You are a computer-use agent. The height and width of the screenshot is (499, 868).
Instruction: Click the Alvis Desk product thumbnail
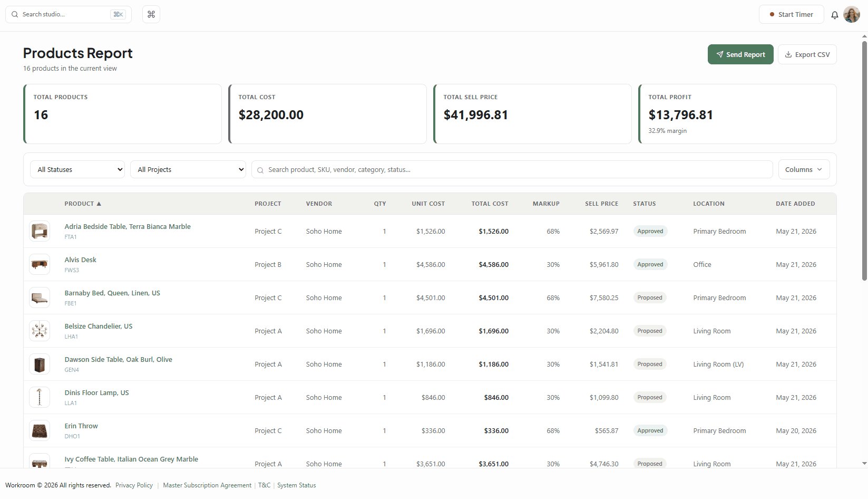pos(40,264)
